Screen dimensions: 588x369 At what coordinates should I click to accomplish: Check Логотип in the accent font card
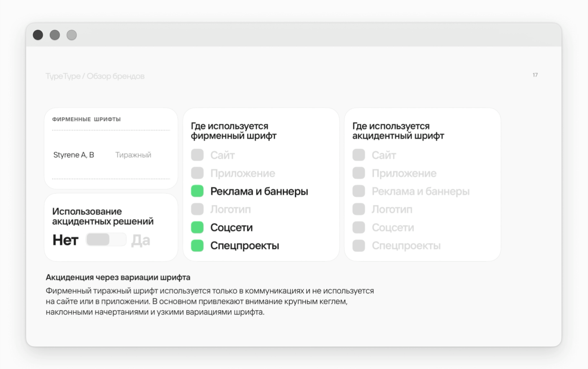[x=359, y=209]
